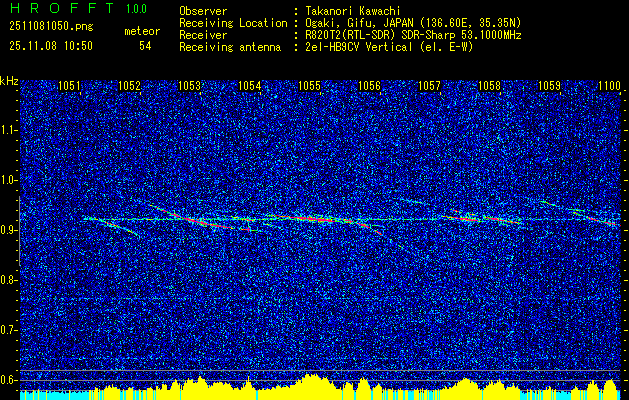Screen dimensions: 629x400
Task: Click time marker 1051
Action: [x=69, y=85]
